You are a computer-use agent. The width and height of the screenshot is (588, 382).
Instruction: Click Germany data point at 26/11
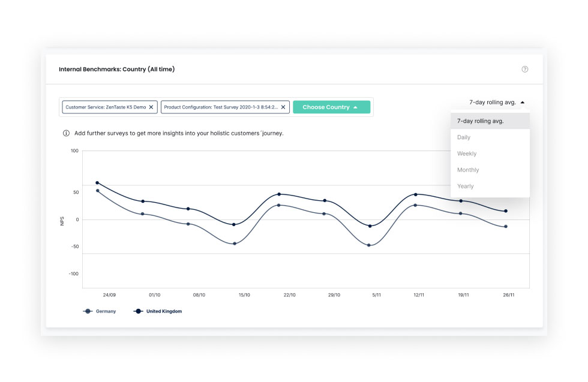pos(506,227)
